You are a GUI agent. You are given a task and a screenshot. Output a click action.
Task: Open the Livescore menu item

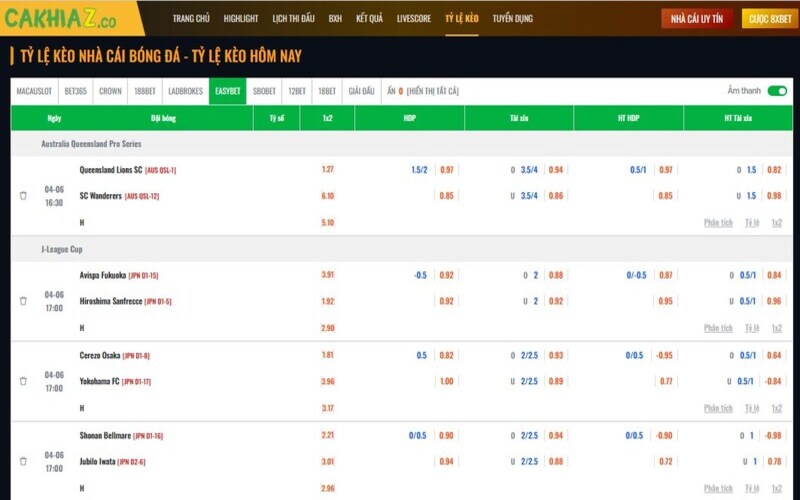[x=414, y=18]
